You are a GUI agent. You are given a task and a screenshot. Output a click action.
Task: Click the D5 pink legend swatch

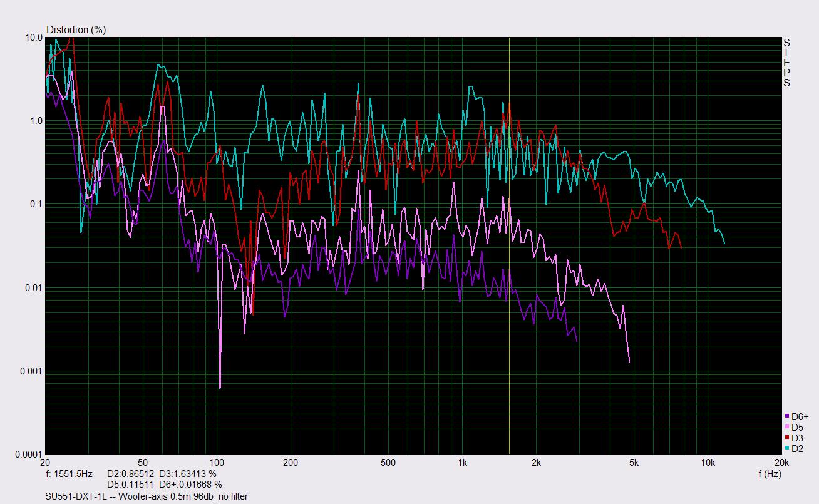coord(787,427)
